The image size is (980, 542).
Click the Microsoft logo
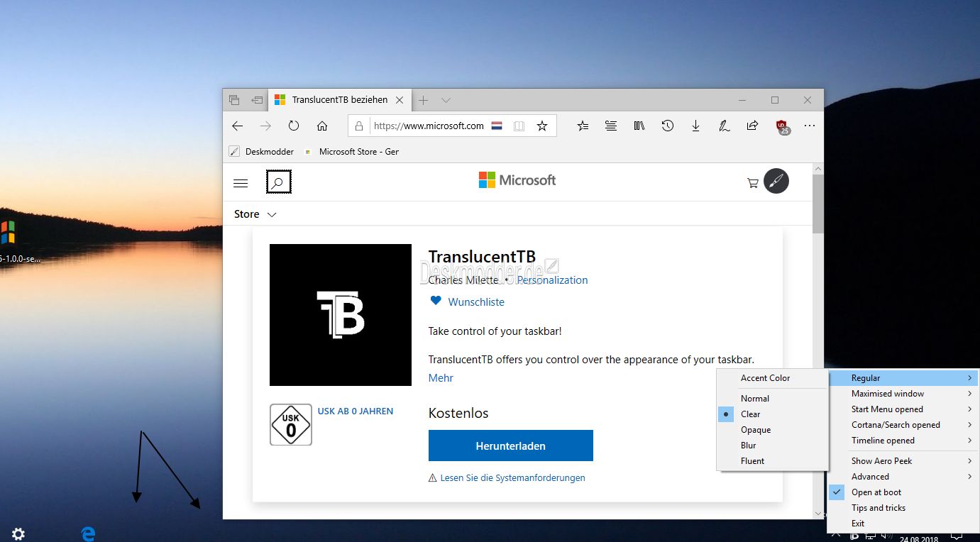coord(517,180)
